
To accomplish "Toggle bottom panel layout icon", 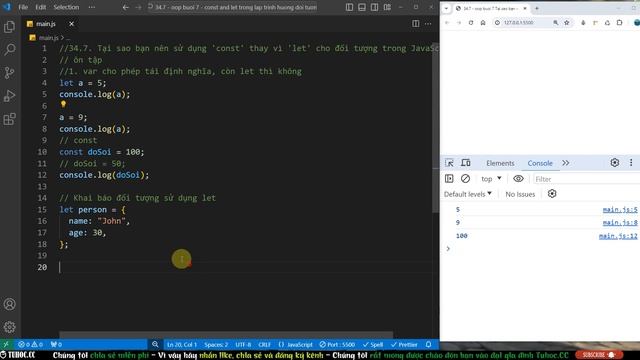I will point(362,7).
